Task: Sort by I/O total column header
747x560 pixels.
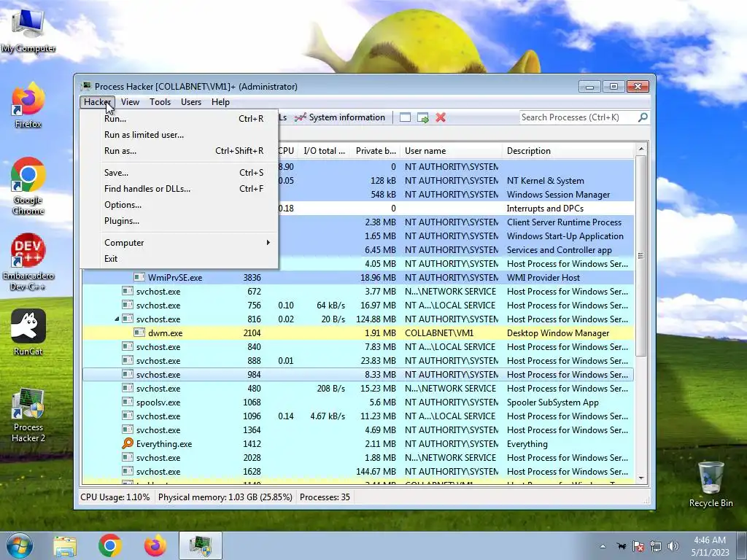Action: tap(324, 151)
